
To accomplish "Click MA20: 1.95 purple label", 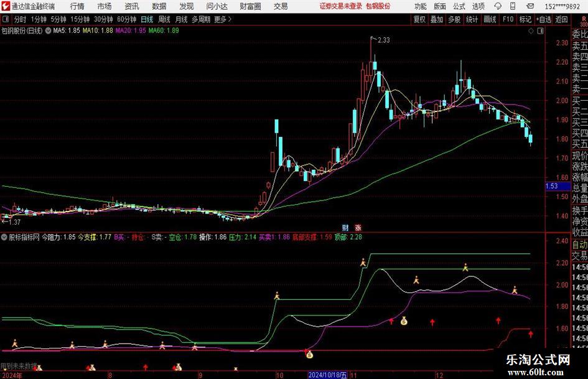I will click(x=131, y=30).
